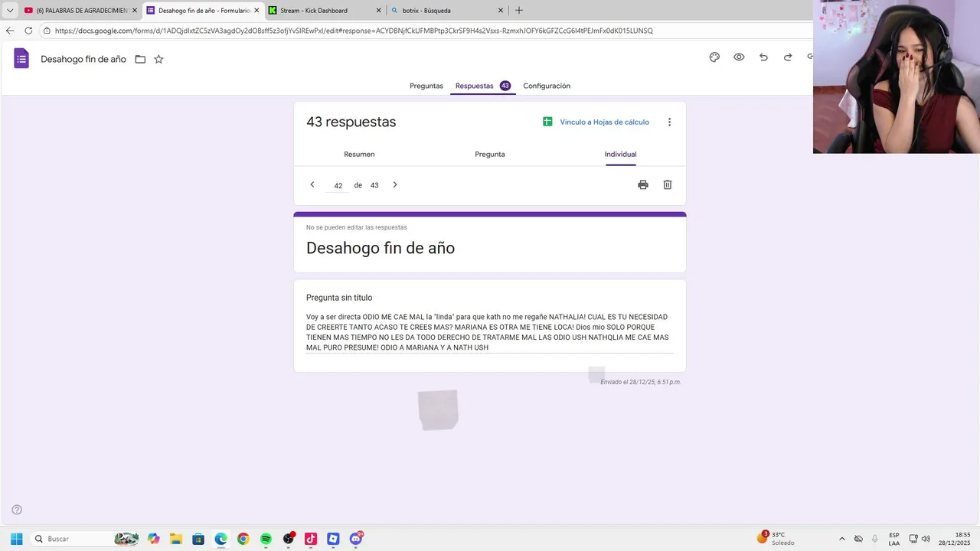Switch to the Preguntas tab
Image resolution: width=980 pixels, height=551 pixels.
426,86
